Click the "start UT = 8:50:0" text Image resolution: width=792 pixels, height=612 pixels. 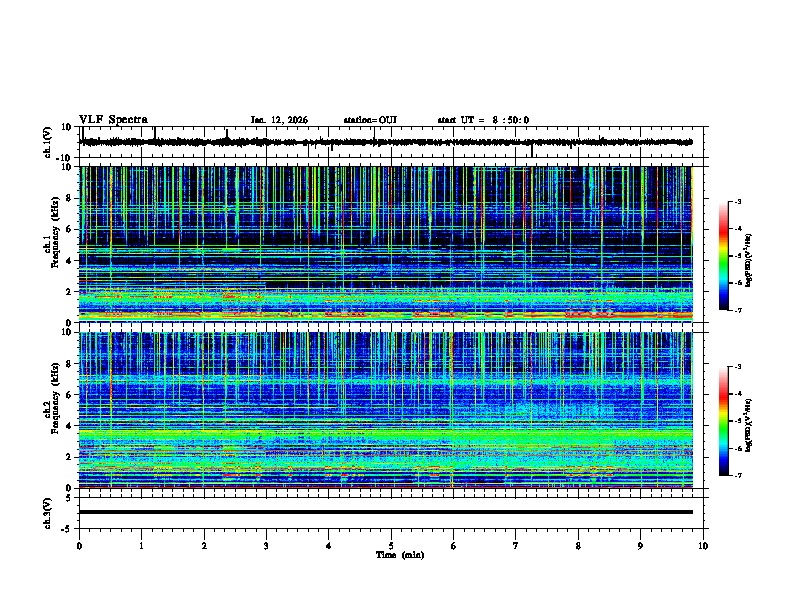click(483, 120)
